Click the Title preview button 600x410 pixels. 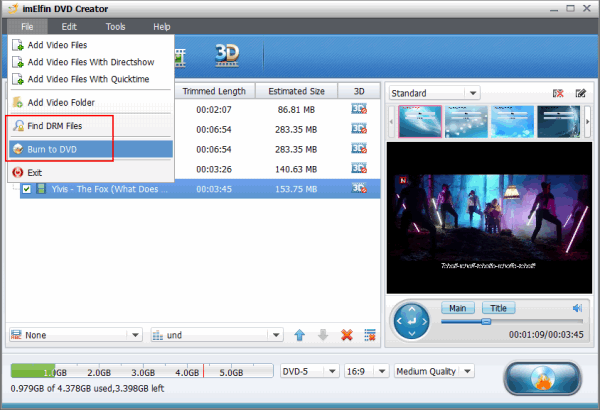(498, 308)
